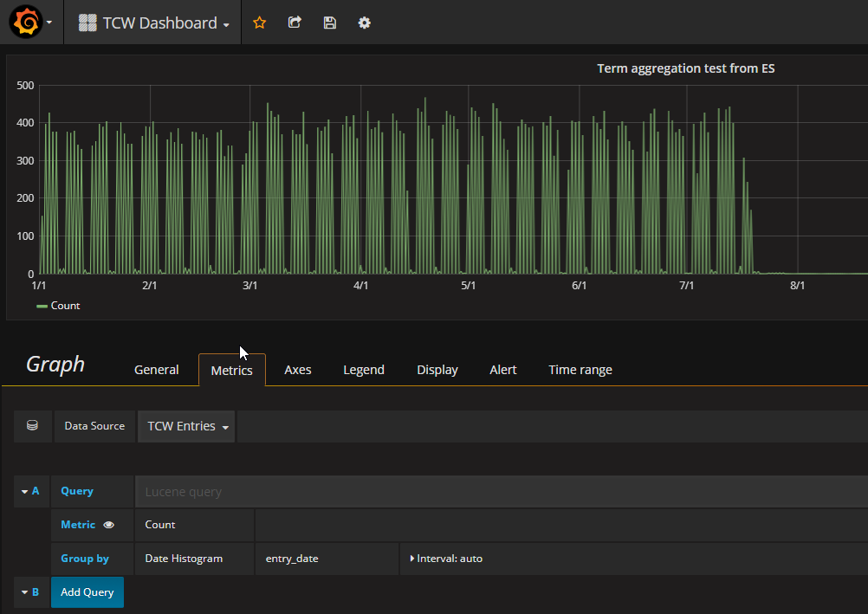Image resolution: width=868 pixels, height=614 pixels.
Task: Collapse query B with its chevron
Action: click(23, 591)
